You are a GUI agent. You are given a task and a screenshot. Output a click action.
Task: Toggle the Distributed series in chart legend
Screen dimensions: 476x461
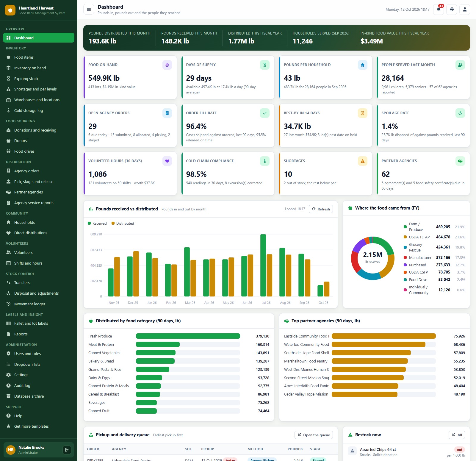(x=123, y=224)
